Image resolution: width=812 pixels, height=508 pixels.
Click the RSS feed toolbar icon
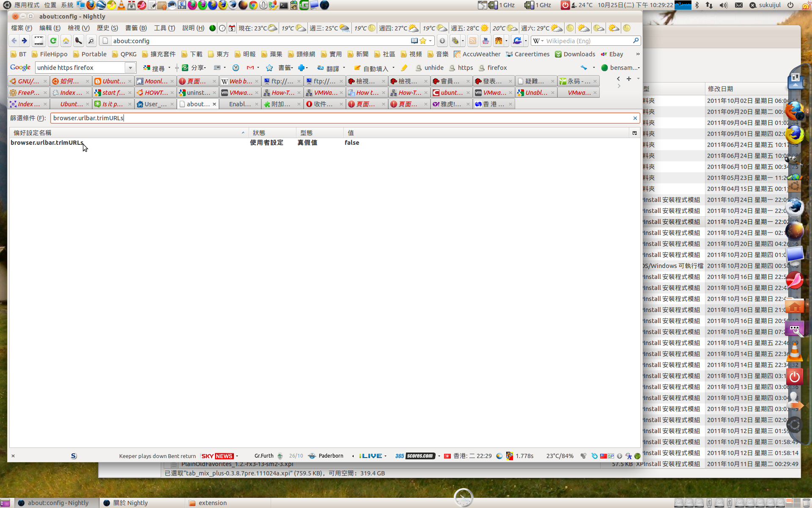pyautogui.click(x=473, y=41)
